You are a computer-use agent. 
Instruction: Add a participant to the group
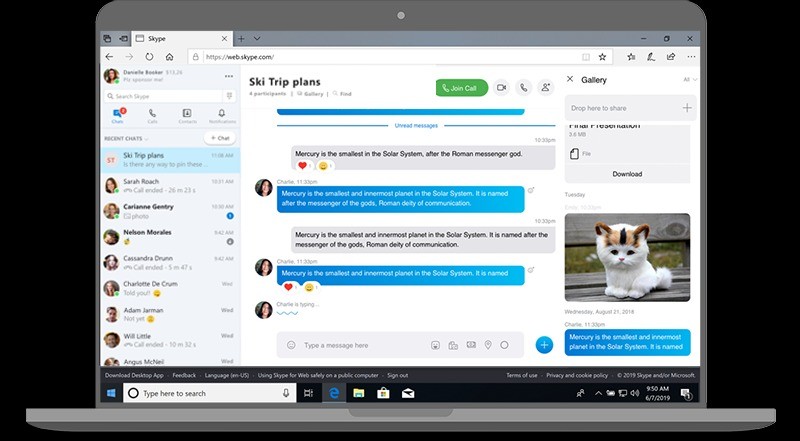coord(545,88)
